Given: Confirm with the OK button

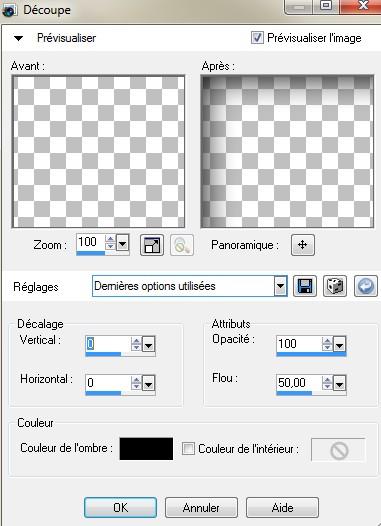Looking at the screenshot, I should 120,508.
